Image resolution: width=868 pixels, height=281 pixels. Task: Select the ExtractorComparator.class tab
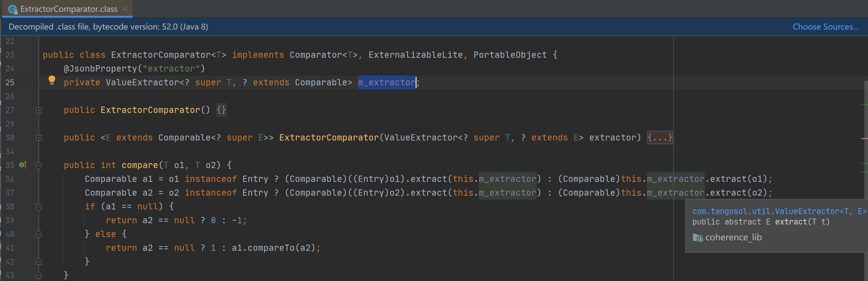67,9
